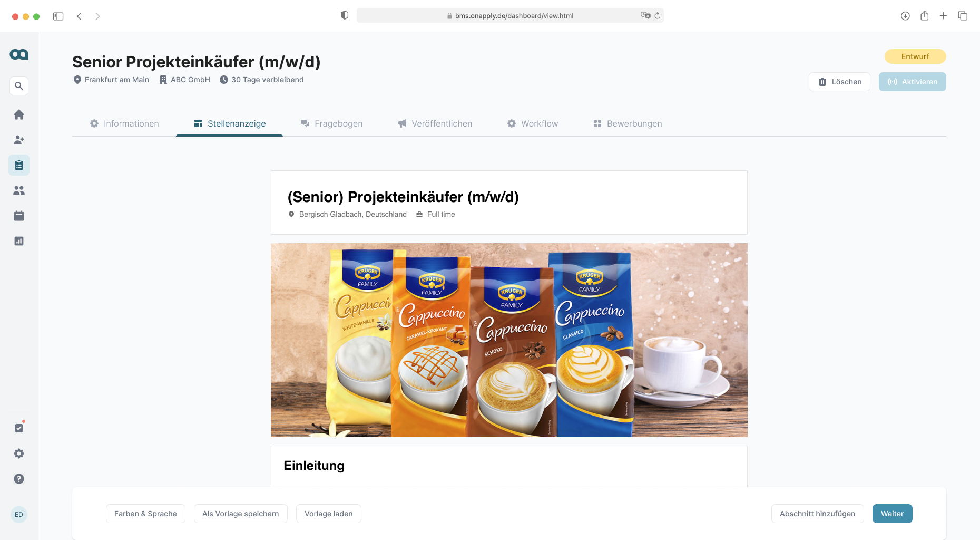This screenshot has height=540, width=980.
Task: Open the analytics chart icon
Action: 19,241
